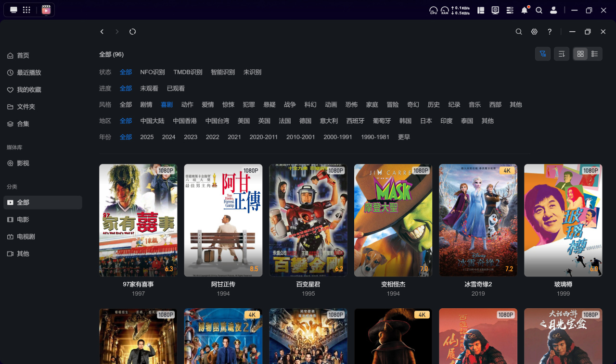This screenshot has width=616, height=364.
Task: Open 文件夹 in the sidebar
Action: click(x=43, y=107)
